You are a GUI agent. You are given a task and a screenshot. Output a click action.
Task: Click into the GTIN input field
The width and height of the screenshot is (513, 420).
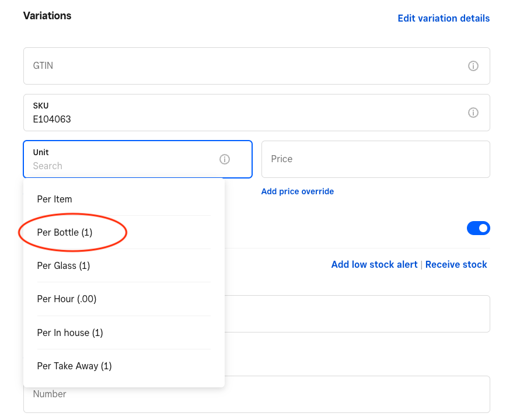(x=245, y=66)
